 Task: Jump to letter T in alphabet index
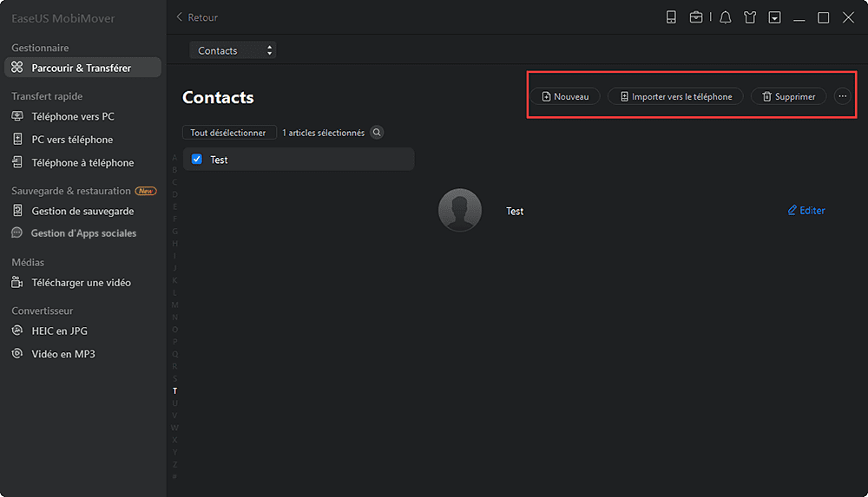pyautogui.click(x=174, y=391)
